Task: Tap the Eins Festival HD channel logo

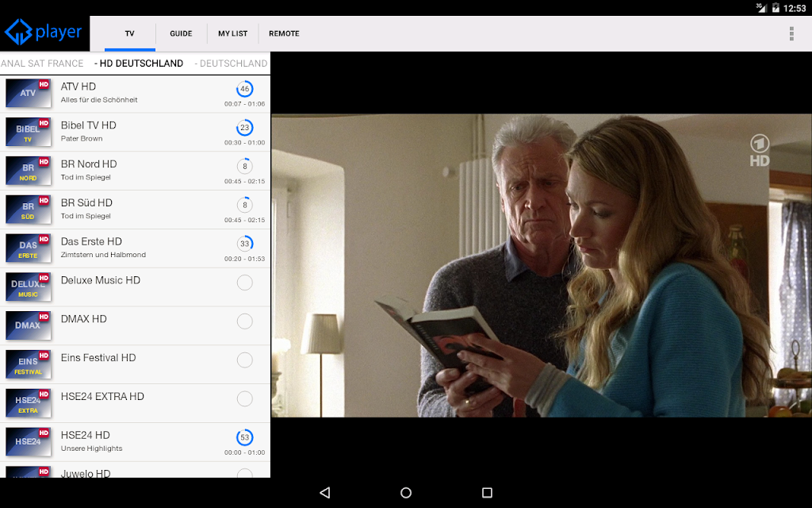Action: [29, 364]
